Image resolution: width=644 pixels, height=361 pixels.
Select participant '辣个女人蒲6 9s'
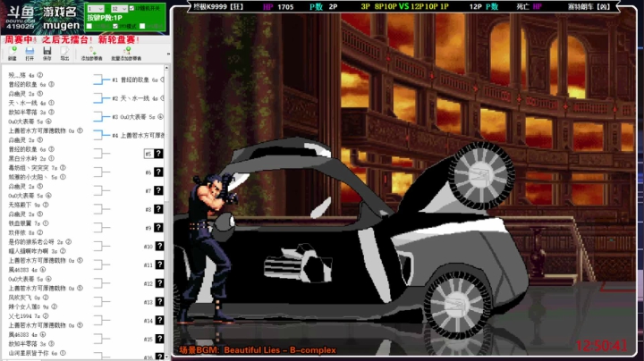(x=33, y=306)
